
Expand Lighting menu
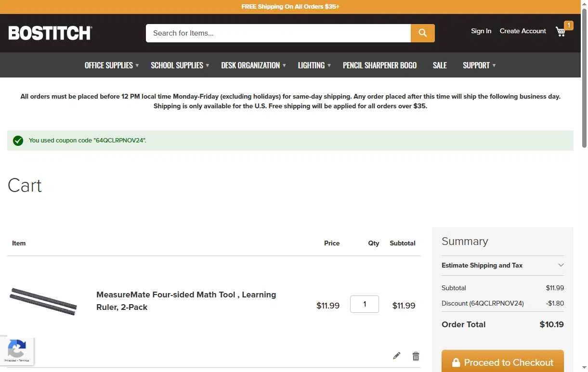pyautogui.click(x=314, y=65)
